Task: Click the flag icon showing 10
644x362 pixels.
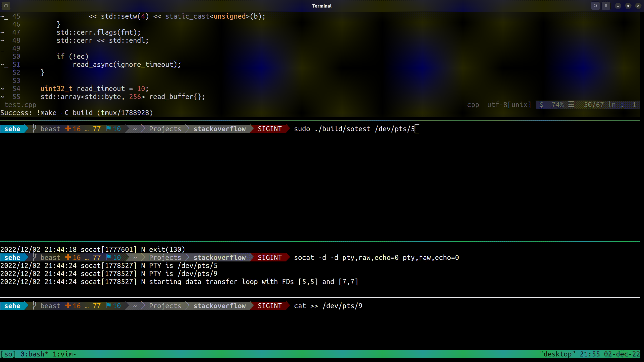Action: coord(109,128)
